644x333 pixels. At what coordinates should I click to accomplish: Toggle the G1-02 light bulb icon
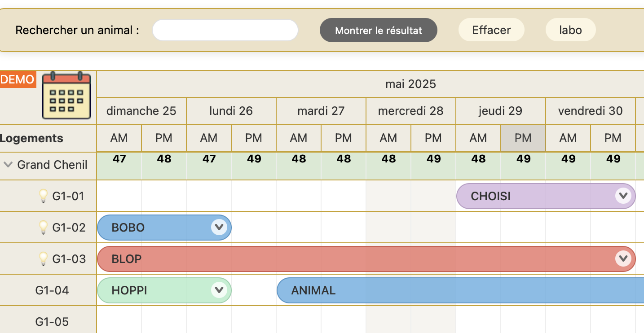pyautogui.click(x=43, y=227)
